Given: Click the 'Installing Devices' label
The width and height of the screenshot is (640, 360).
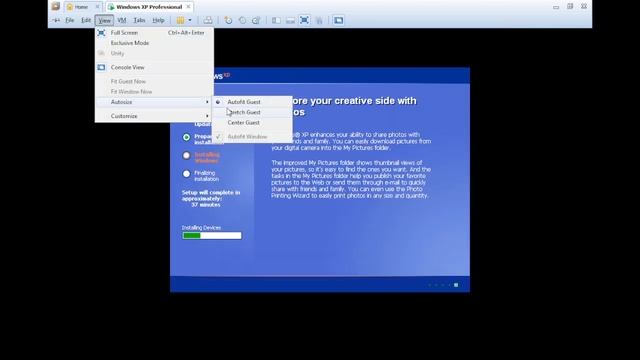Looking at the screenshot, I should 201,228.
